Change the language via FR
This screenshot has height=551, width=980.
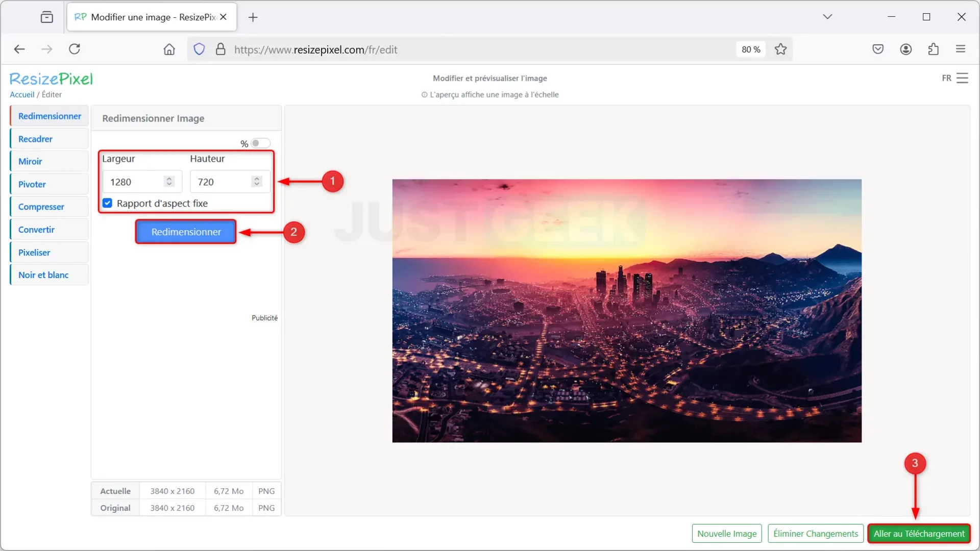tap(946, 78)
